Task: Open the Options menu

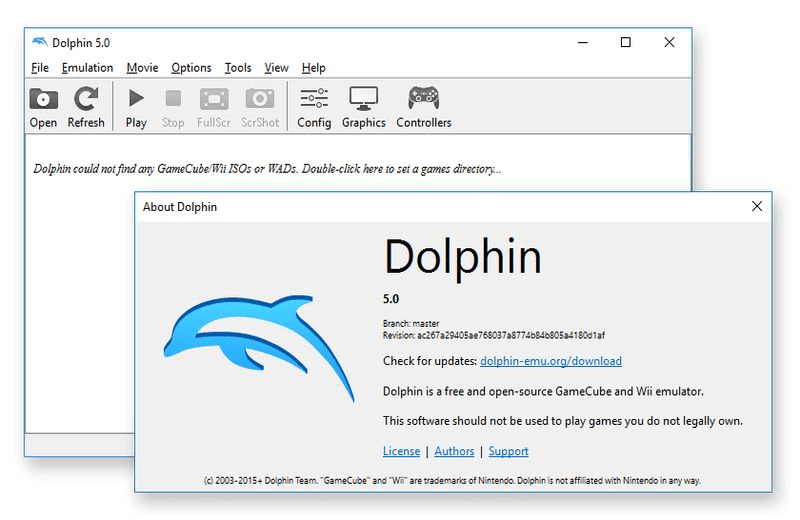Action: pyautogui.click(x=191, y=67)
